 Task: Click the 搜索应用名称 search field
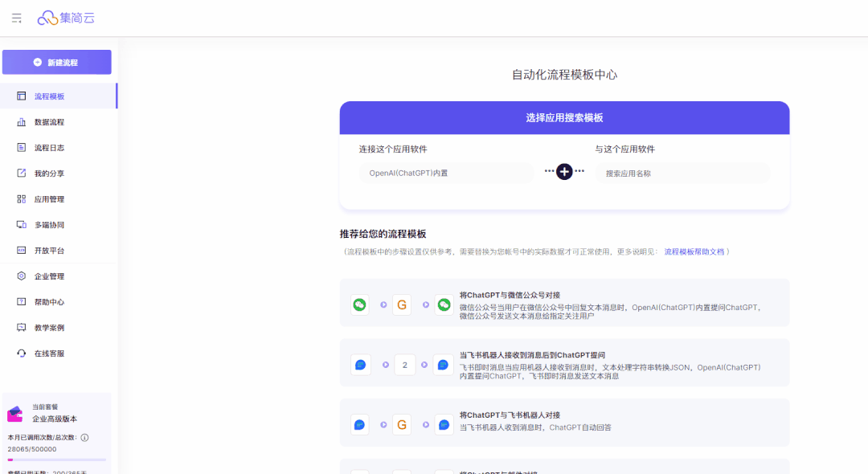(682, 173)
